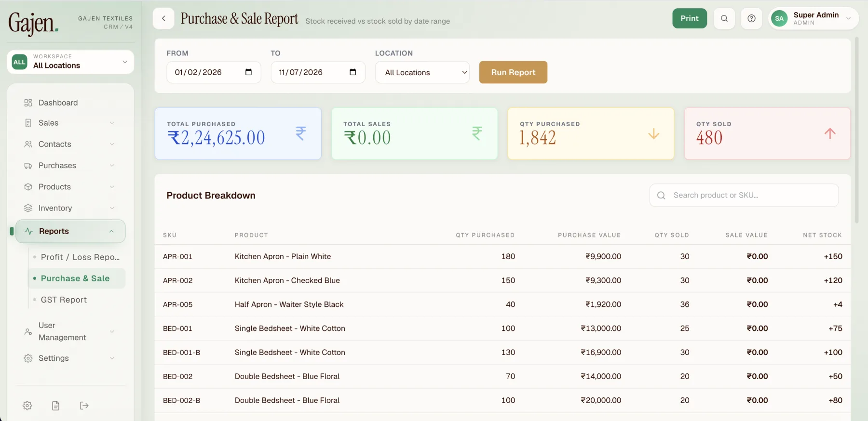Click the Dashboard grid icon
This screenshot has height=421, width=868.
[x=28, y=103]
